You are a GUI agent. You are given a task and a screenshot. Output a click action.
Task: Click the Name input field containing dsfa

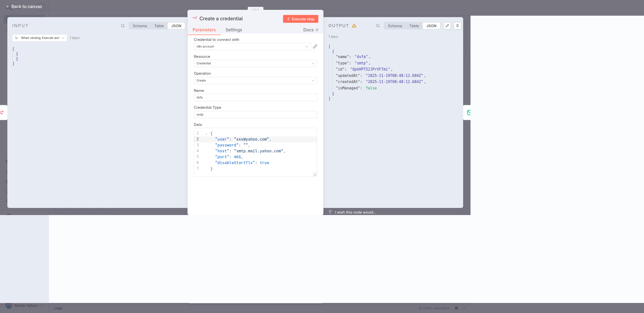[x=255, y=97]
